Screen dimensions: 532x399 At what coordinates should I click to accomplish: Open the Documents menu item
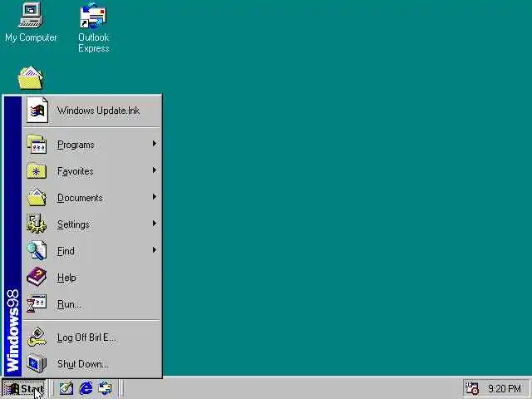(92, 198)
